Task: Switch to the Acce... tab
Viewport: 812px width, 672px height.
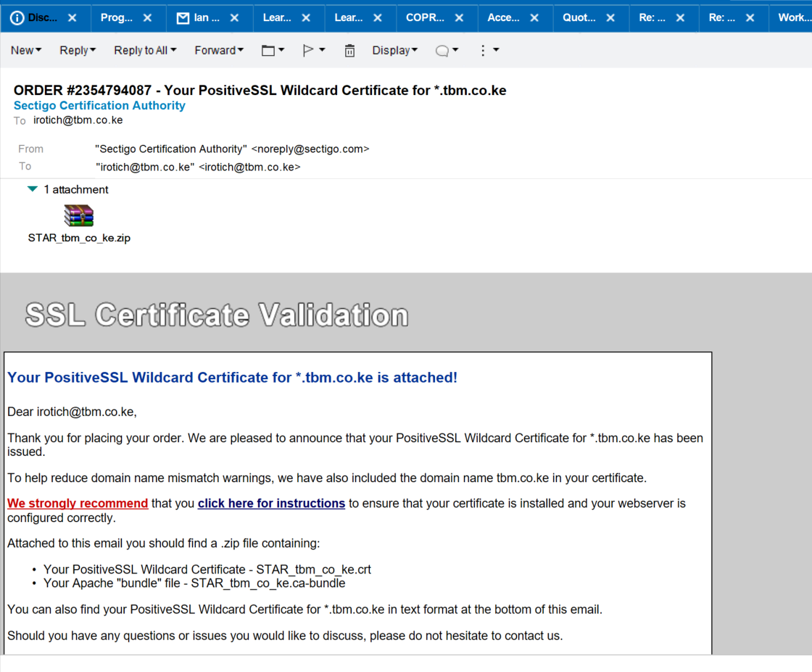Action: (x=503, y=18)
